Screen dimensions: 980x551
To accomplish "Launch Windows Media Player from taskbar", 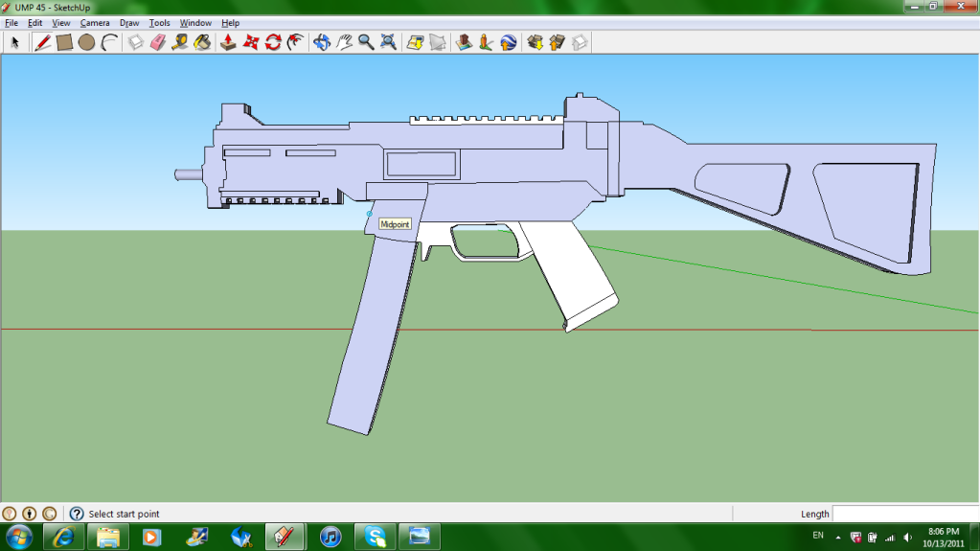I will [x=151, y=538].
